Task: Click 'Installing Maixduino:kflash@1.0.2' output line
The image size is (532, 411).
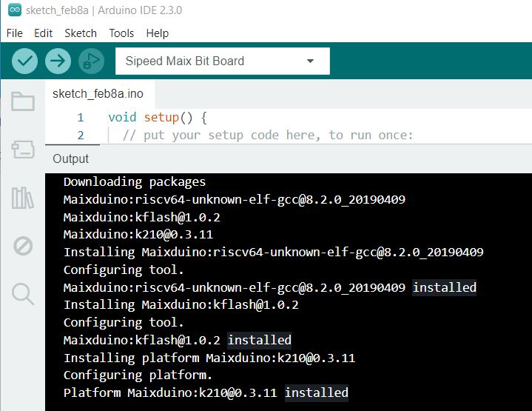Action: [181, 304]
